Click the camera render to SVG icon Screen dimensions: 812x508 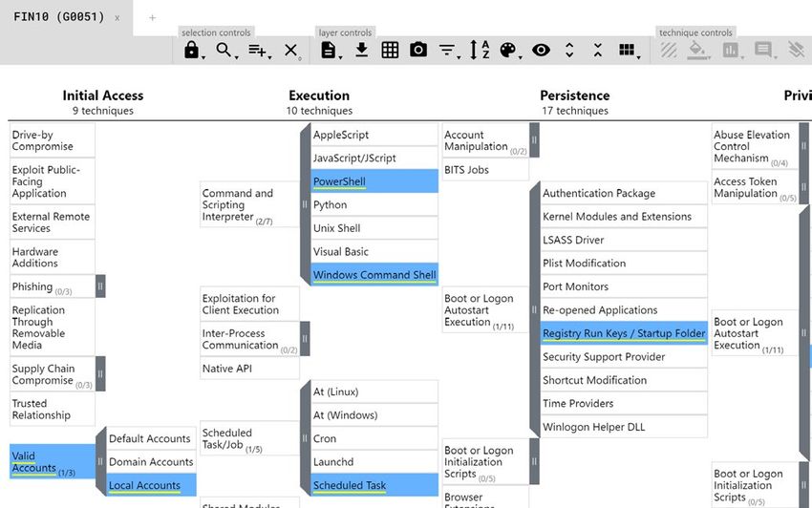(418, 50)
